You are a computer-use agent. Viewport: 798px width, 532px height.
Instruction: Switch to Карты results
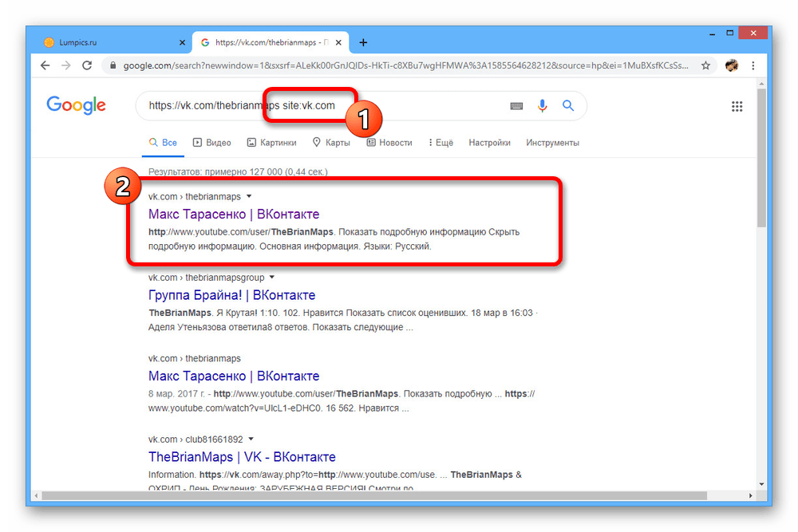pos(331,143)
